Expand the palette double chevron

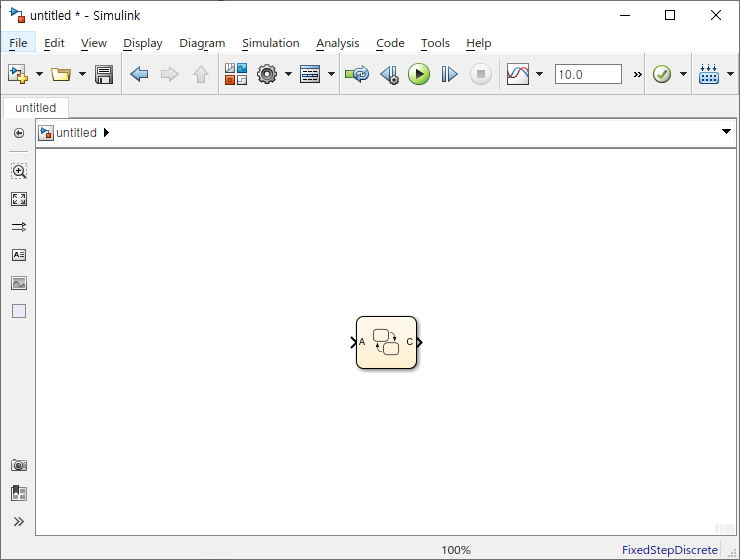[19, 521]
